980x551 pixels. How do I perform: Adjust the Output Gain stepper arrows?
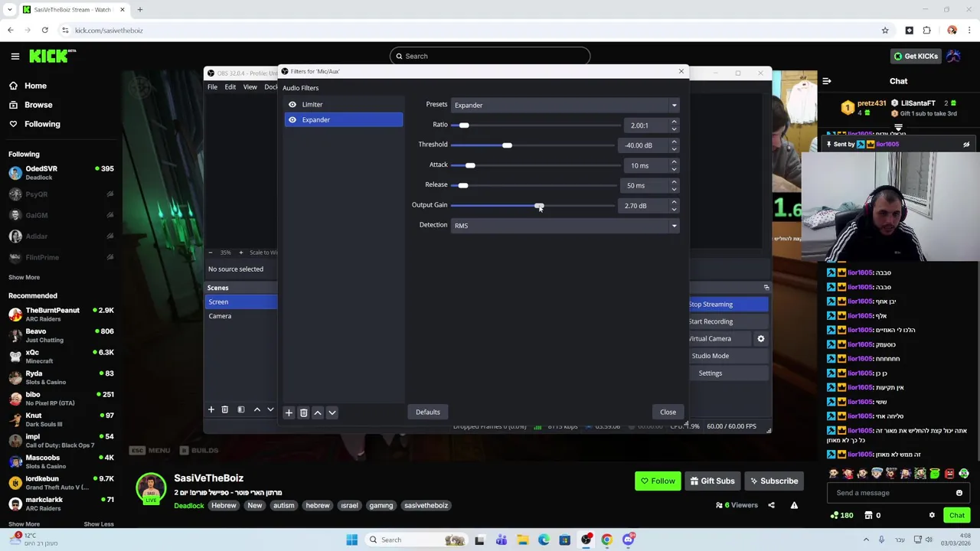click(x=674, y=205)
